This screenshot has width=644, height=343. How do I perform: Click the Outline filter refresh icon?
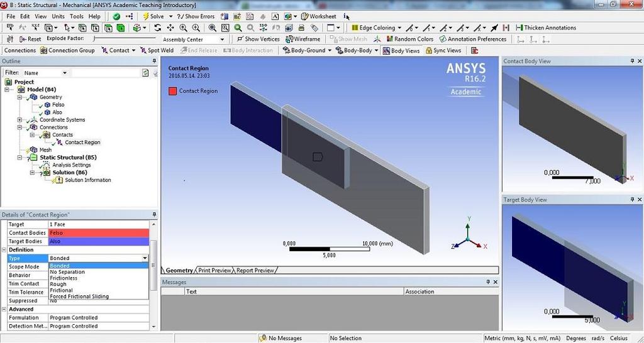(x=145, y=73)
